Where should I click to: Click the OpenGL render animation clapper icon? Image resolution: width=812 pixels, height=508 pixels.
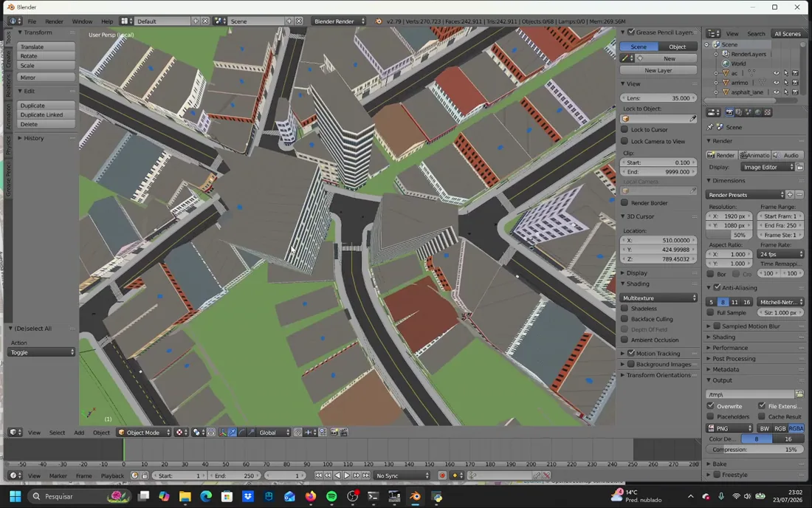click(343, 433)
